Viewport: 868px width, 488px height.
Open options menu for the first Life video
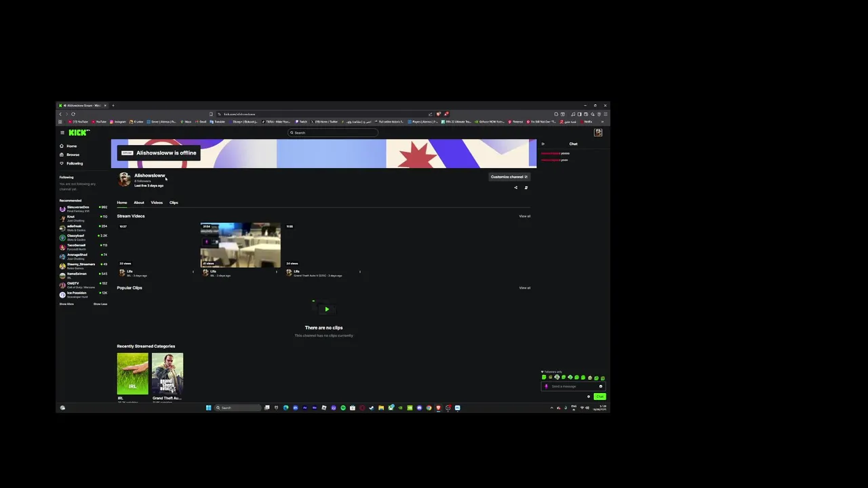[x=193, y=272]
